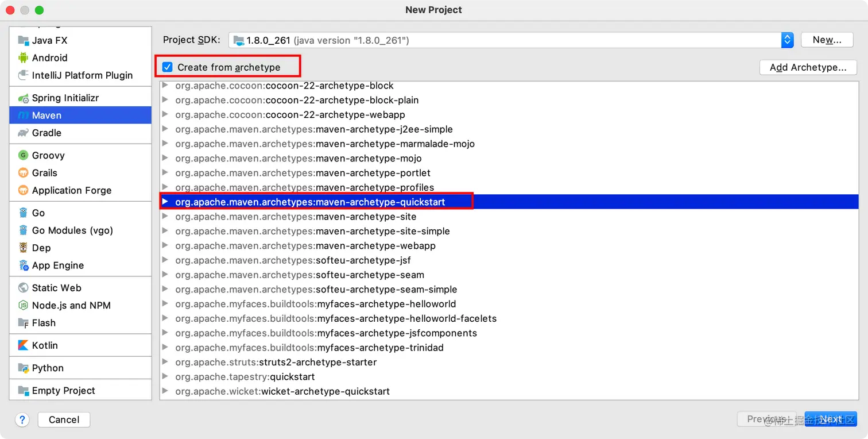Select Gradle project type
Screen dimensions: 868x439
pyautogui.click(x=80, y=133)
